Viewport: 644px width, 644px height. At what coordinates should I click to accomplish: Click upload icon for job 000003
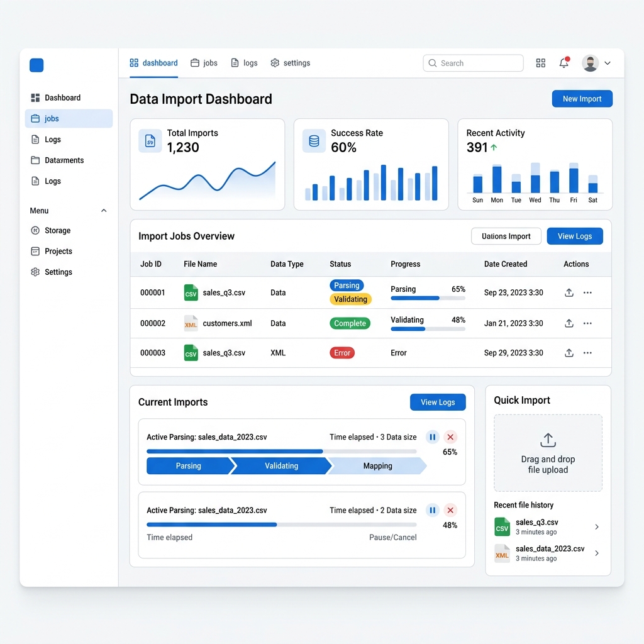pyautogui.click(x=569, y=353)
